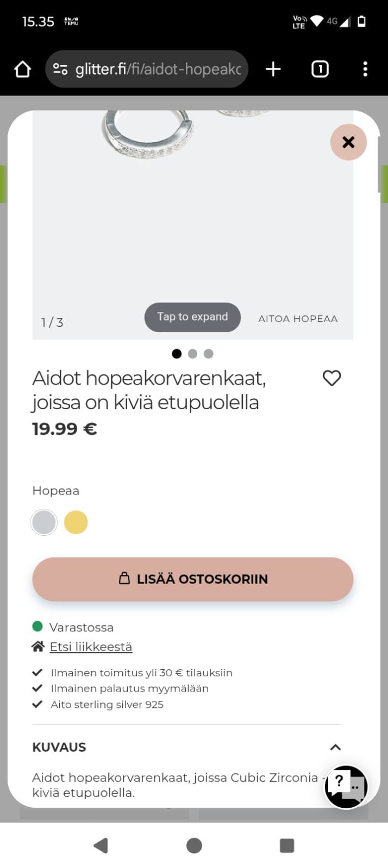Select the first filled pagination dot
This screenshot has height=868, width=388.
point(177,353)
